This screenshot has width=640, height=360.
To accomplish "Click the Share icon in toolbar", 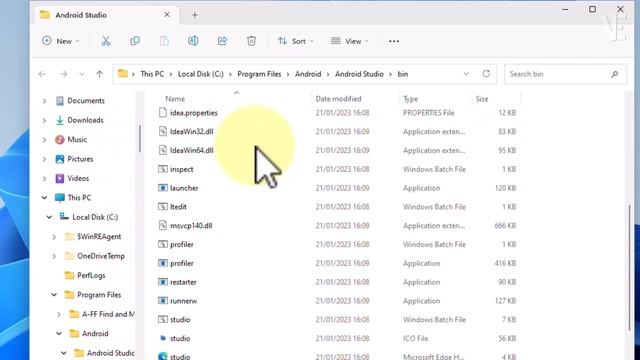I will click(x=222, y=41).
